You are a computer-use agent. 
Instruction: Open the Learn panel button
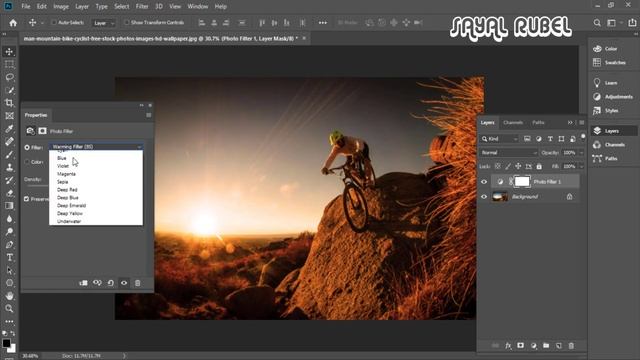click(605, 83)
